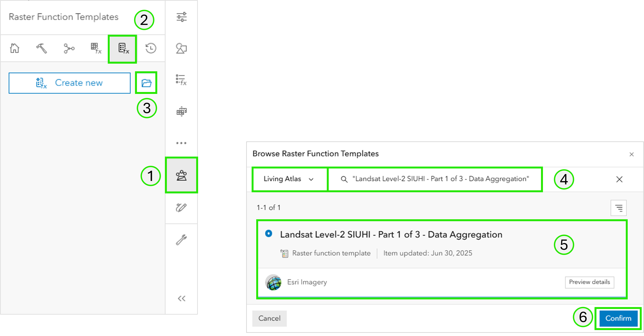Click the Create new template button
The image size is (644, 336).
pos(69,83)
